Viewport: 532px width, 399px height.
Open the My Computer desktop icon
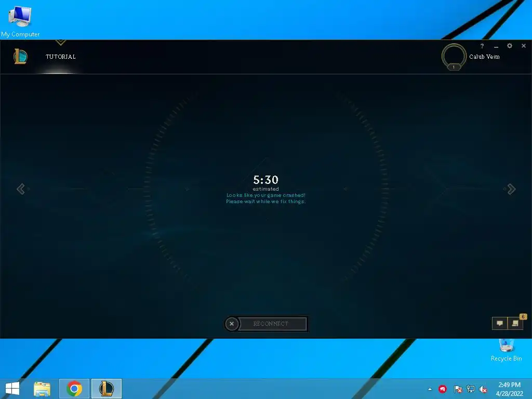(20, 21)
